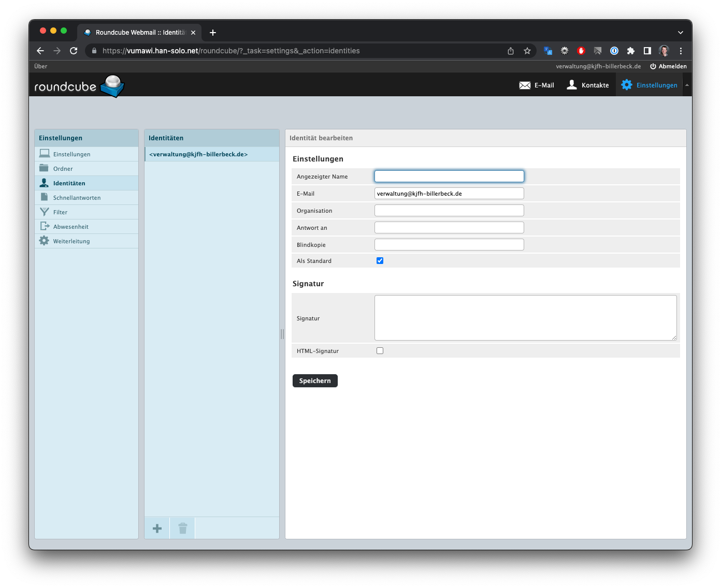
Task: Open Abwesenheit settings section
Action: click(70, 227)
